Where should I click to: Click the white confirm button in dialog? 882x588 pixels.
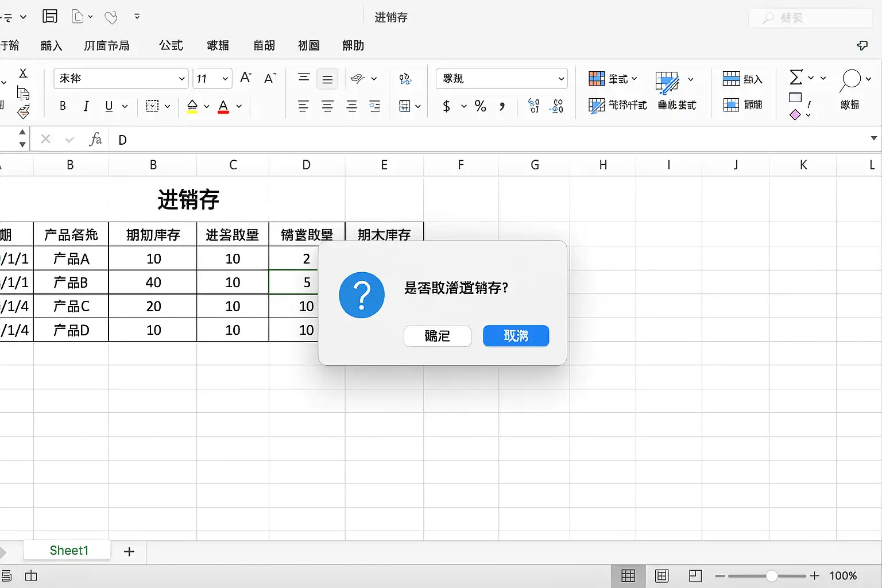pyautogui.click(x=437, y=336)
